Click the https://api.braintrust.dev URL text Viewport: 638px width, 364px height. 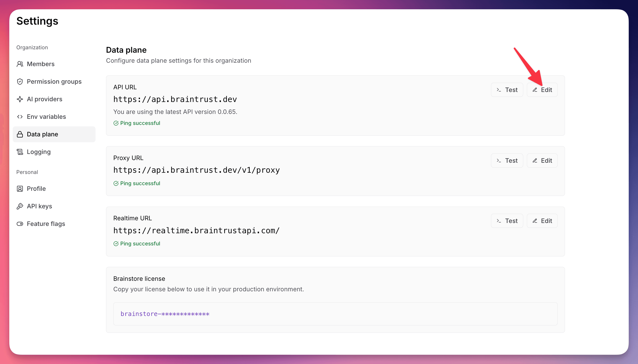pos(175,99)
